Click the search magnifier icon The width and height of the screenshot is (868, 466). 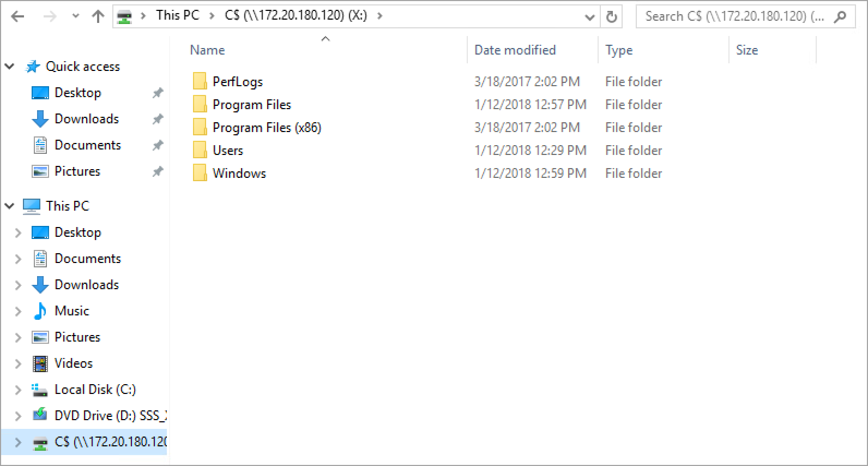pyautogui.click(x=840, y=17)
